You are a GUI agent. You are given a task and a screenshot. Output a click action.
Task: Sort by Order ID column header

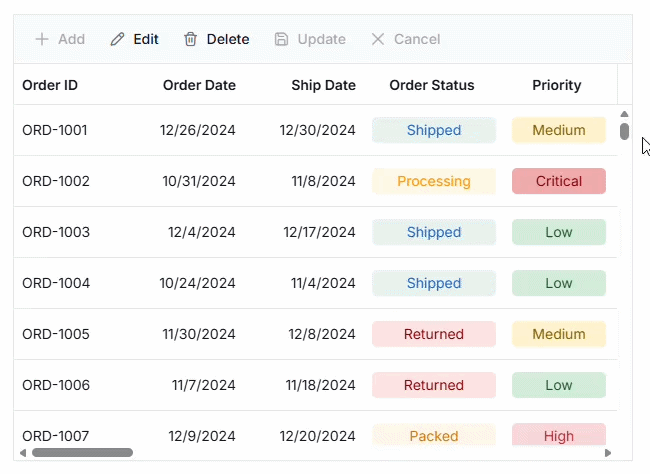click(50, 85)
